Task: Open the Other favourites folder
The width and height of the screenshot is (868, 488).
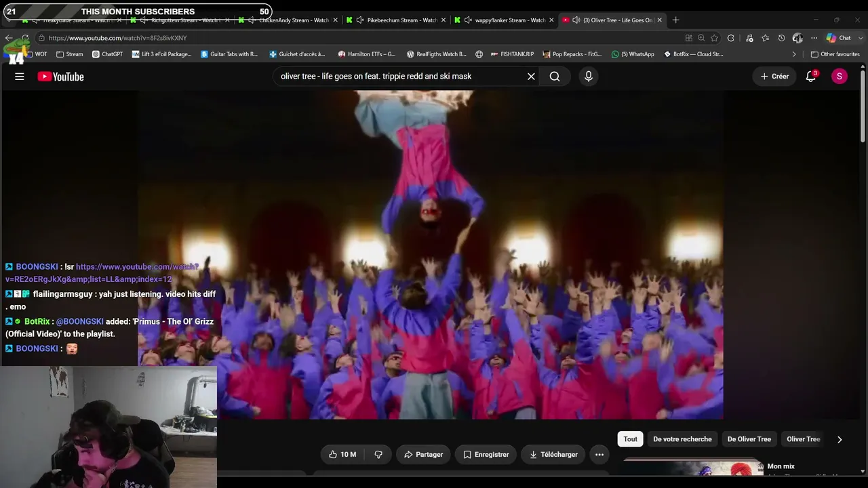Action: (x=835, y=54)
